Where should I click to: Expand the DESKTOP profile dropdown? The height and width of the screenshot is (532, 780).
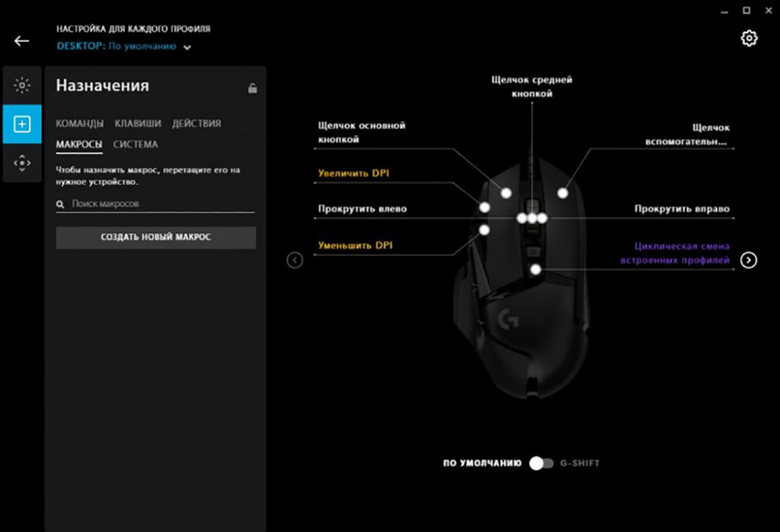pyautogui.click(x=187, y=47)
